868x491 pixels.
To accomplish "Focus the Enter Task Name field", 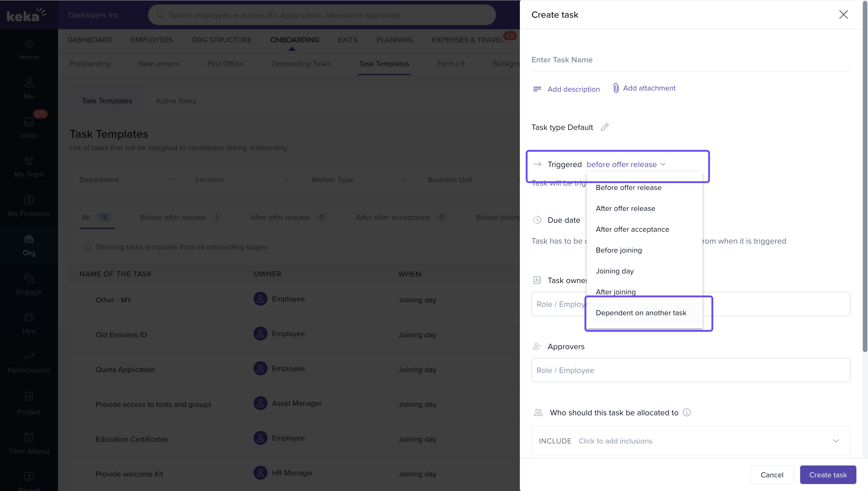I will 690,60.
